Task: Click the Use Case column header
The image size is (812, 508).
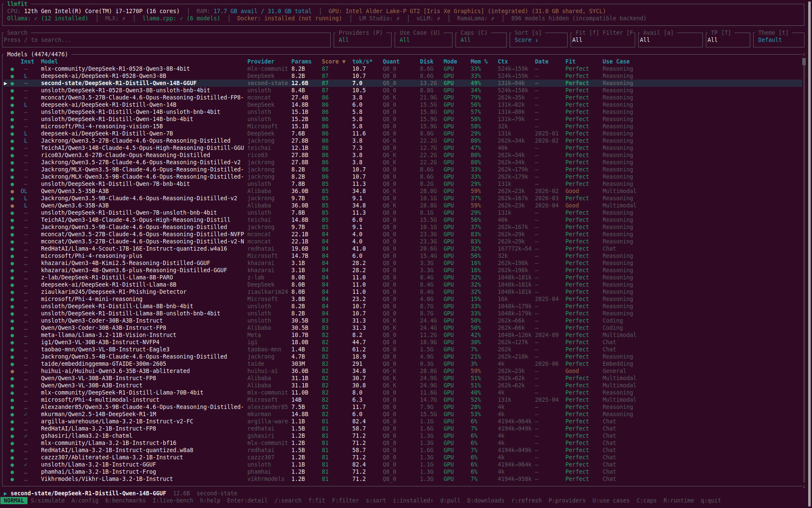Action: point(616,61)
